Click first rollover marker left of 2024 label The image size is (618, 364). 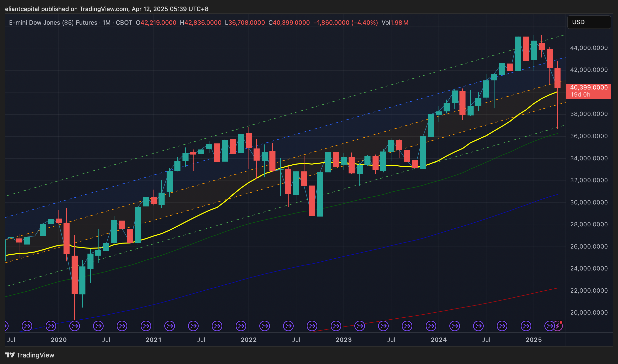pos(431,326)
